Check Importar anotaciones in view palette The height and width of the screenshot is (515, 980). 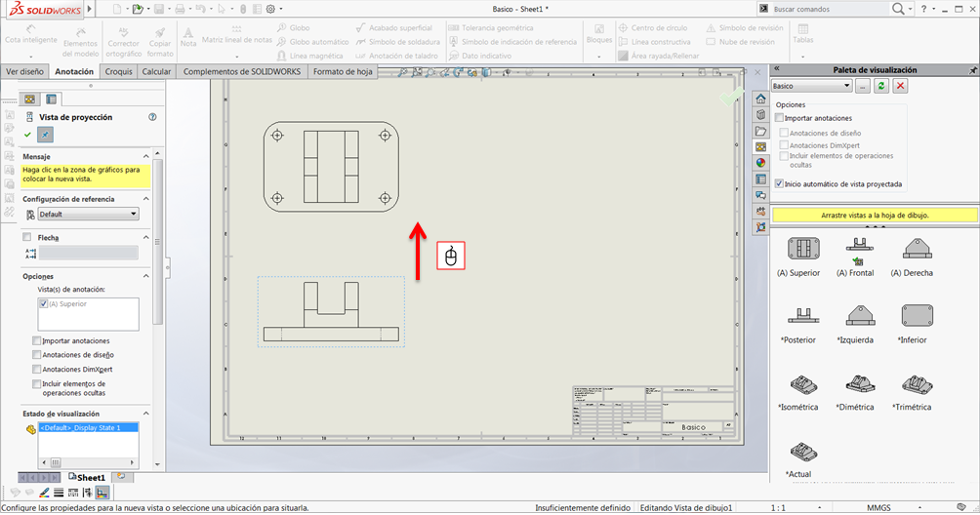779,118
